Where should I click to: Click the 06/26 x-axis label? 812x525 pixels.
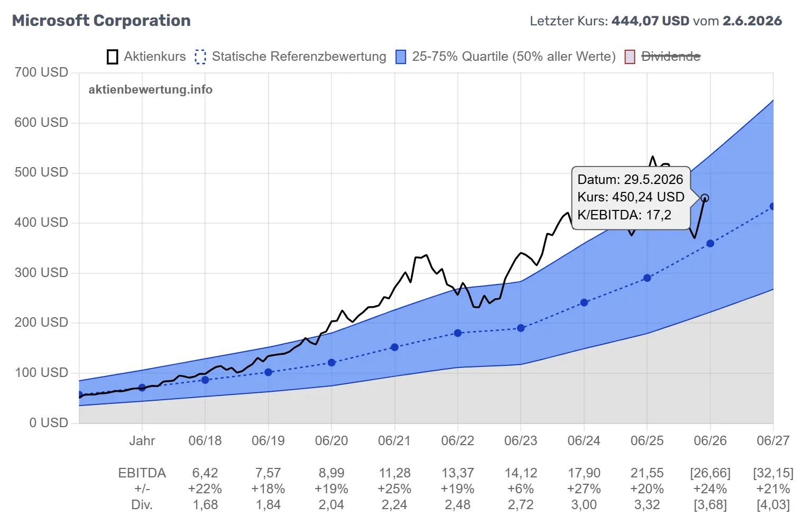tap(710, 441)
